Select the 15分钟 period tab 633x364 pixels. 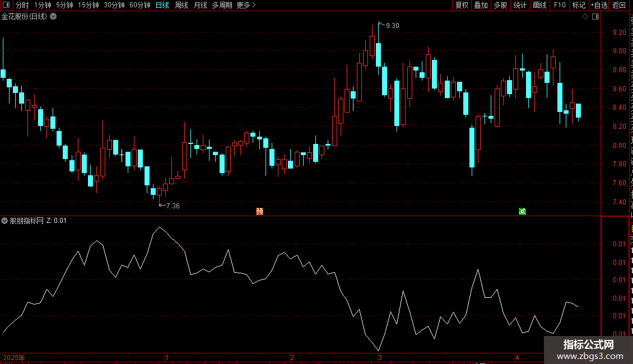89,5
